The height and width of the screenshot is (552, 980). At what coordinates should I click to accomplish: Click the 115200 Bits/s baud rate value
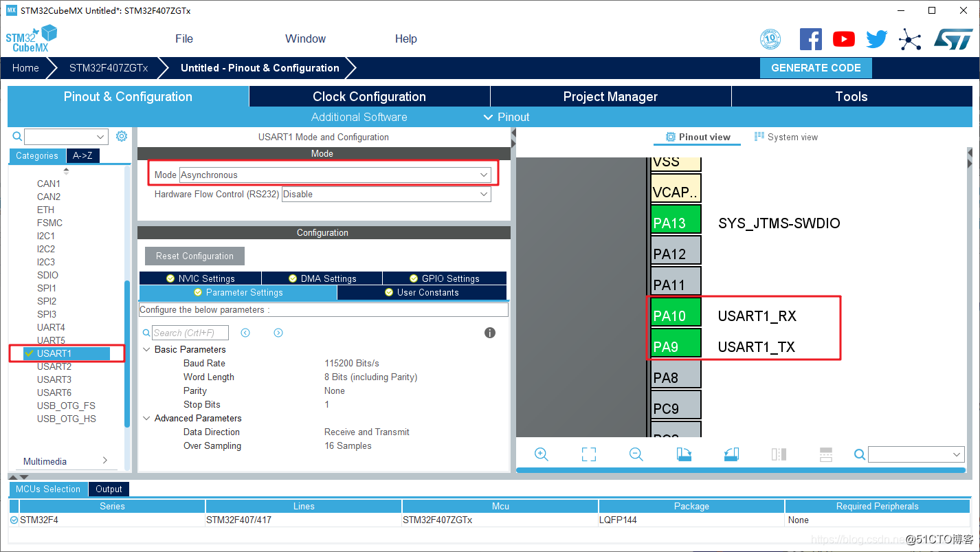coord(352,363)
